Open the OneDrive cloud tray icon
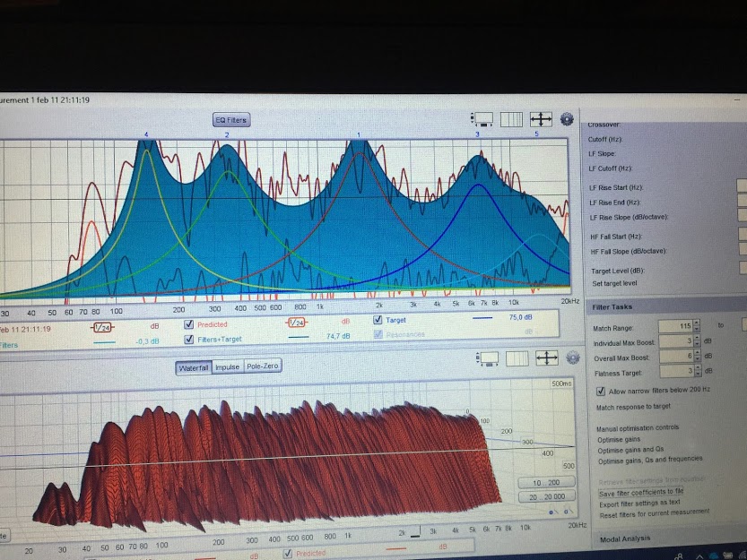Screen dimensions: 747x560 (x=714, y=556)
